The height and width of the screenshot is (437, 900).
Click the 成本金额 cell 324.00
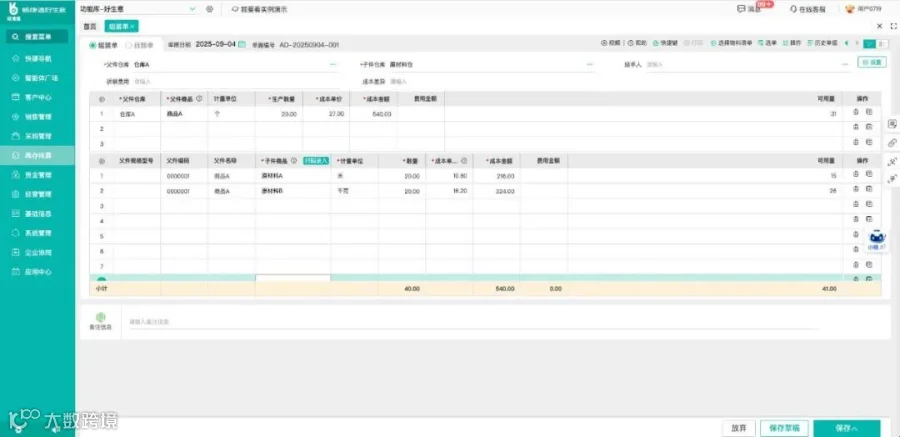click(497, 191)
